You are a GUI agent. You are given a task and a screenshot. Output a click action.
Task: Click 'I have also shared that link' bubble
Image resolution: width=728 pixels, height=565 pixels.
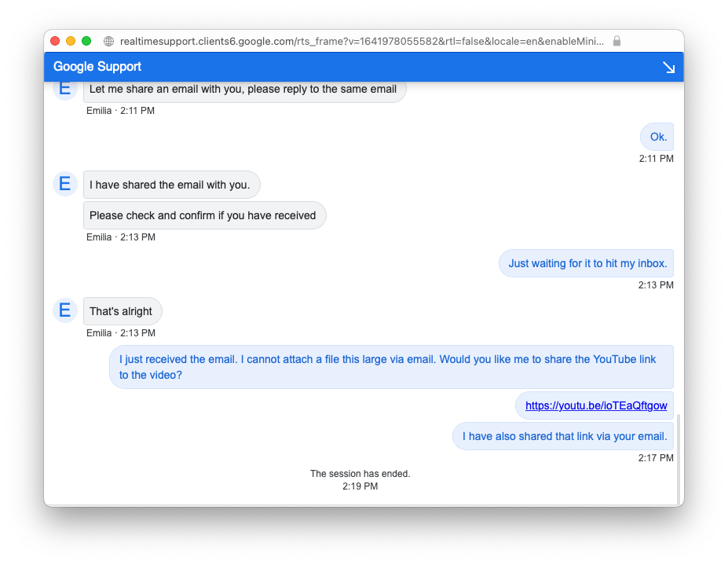564,436
